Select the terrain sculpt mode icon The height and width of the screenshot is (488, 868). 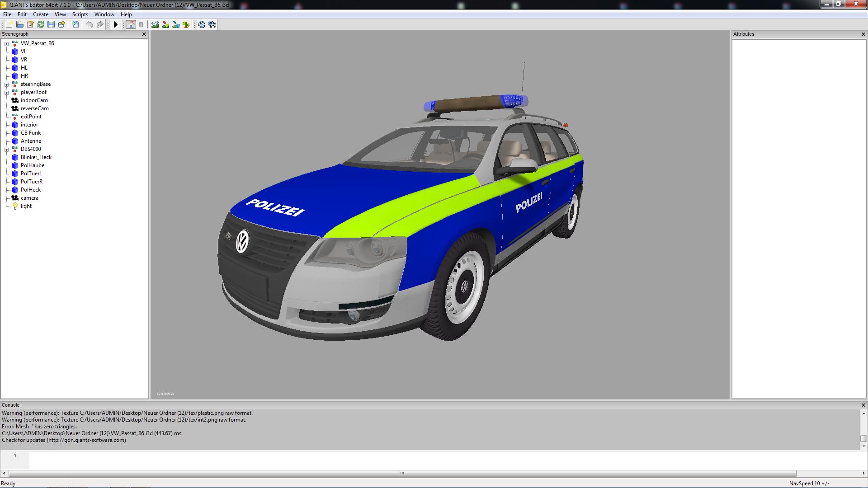click(x=155, y=24)
